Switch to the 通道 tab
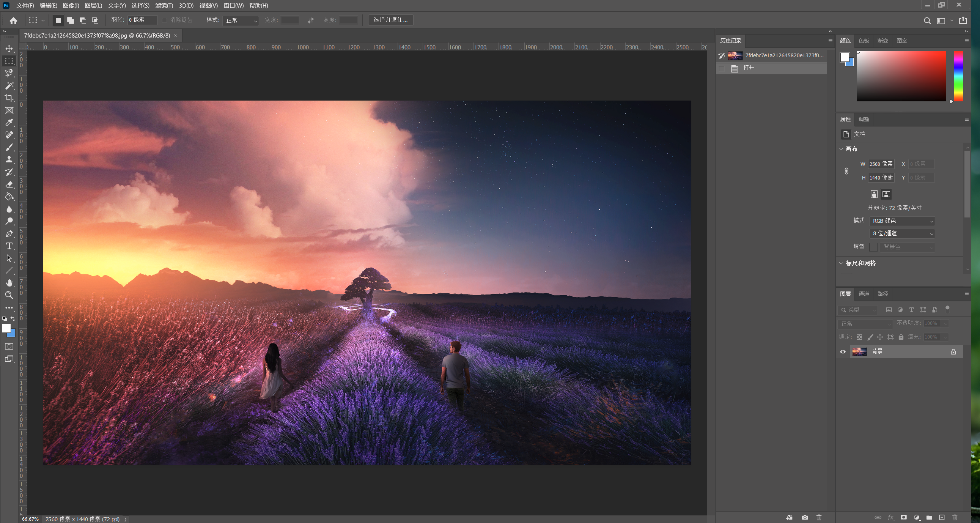 pyautogui.click(x=864, y=294)
